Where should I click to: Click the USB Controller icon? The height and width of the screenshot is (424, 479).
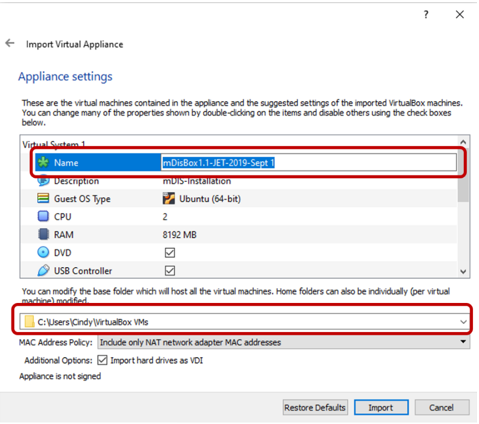43,270
